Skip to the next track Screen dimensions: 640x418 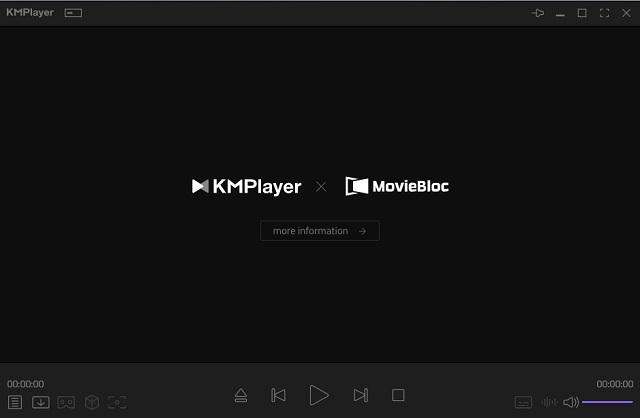coord(361,396)
